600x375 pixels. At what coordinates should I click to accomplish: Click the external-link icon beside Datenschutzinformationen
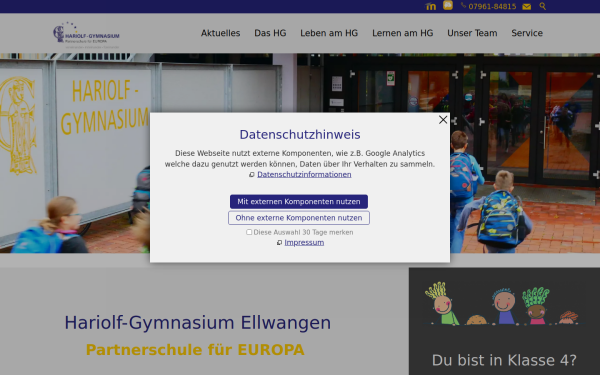252,174
